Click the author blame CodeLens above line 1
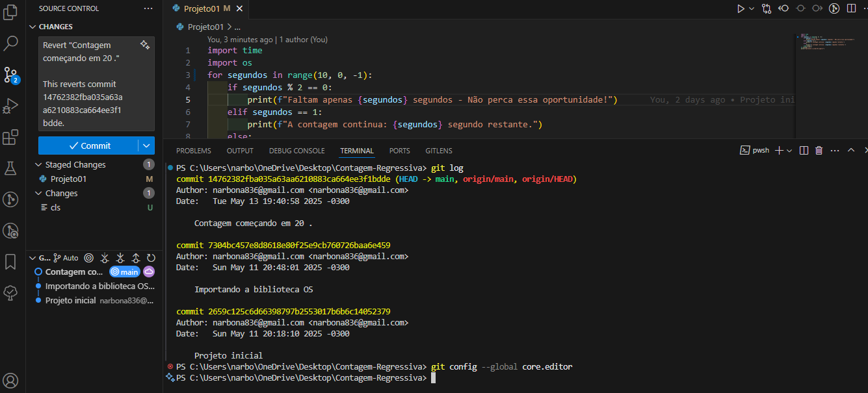 [x=267, y=40]
